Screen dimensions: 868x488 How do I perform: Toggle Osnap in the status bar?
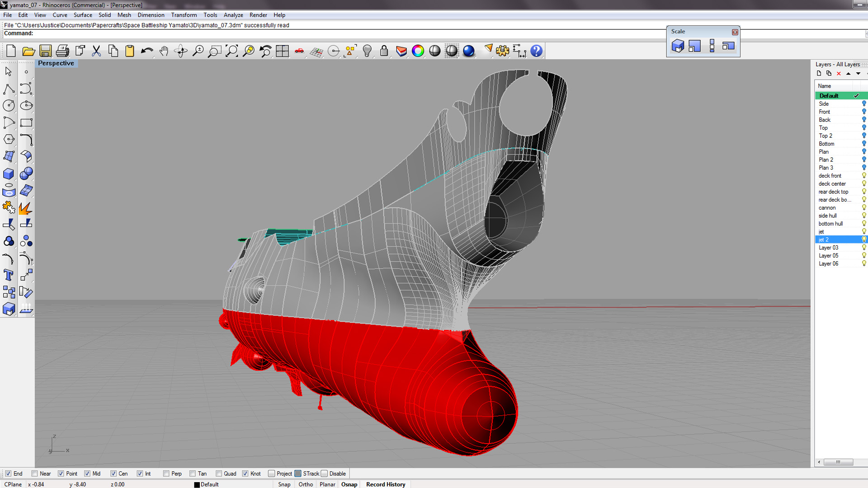pyautogui.click(x=349, y=484)
